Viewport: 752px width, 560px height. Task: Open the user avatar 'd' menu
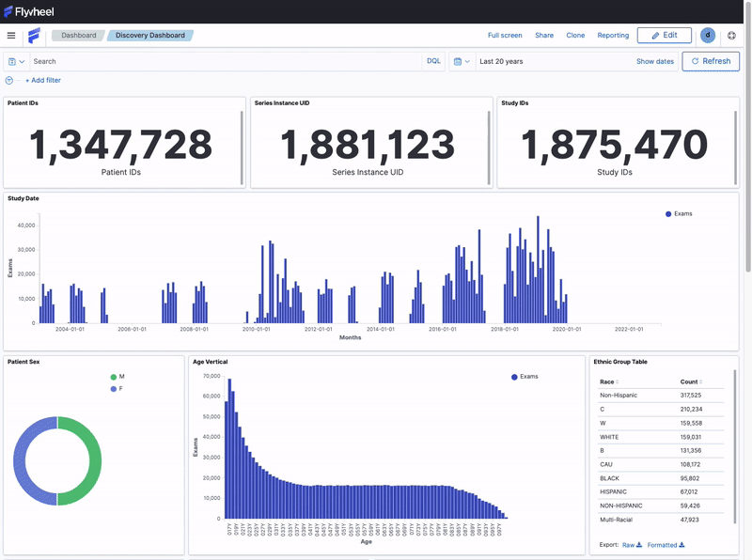tap(708, 36)
